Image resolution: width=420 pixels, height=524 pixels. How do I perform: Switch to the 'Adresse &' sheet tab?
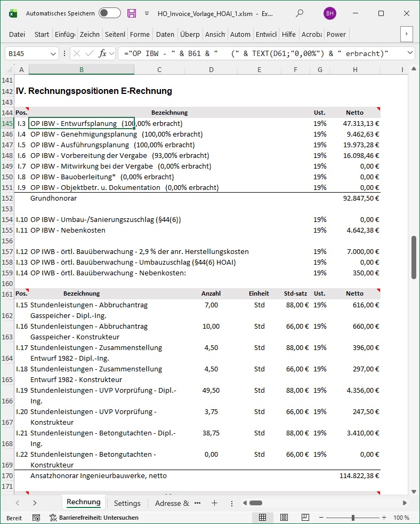172,503
